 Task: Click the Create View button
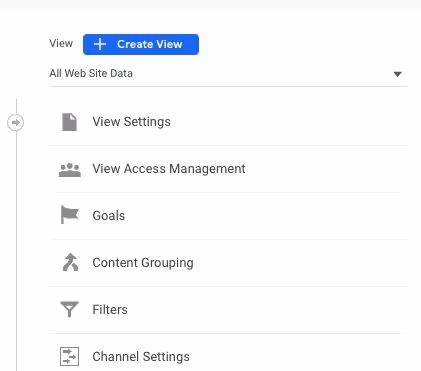tap(141, 44)
